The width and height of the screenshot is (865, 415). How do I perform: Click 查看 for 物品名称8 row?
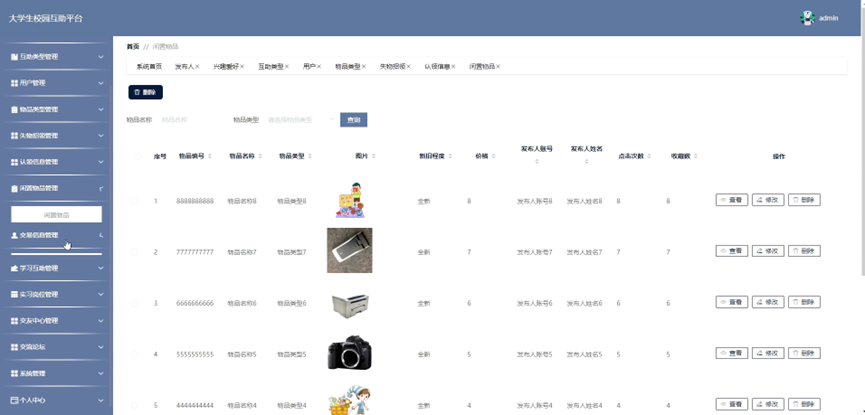(x=731, y=200)
